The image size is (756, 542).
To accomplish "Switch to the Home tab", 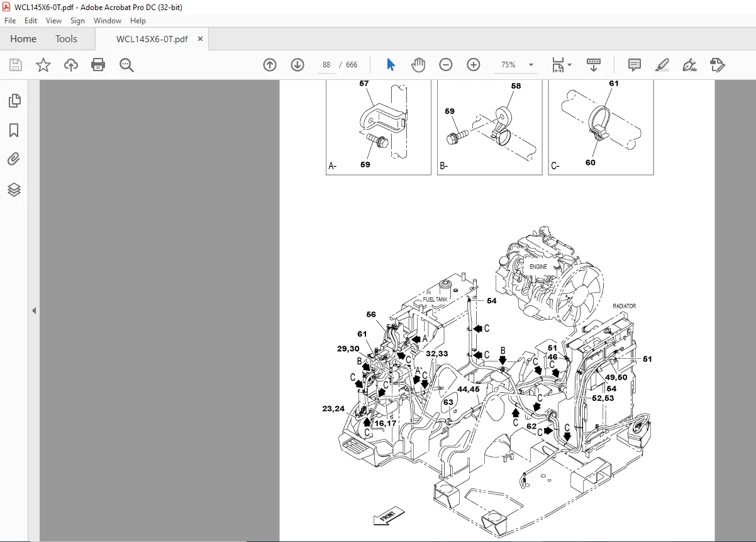I will coord(23,38).
